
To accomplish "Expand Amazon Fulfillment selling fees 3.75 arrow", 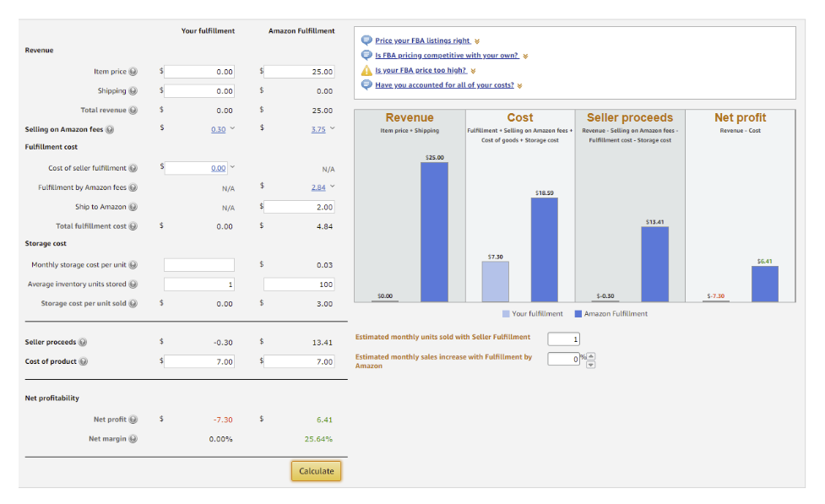I will (x=333, y=128).
